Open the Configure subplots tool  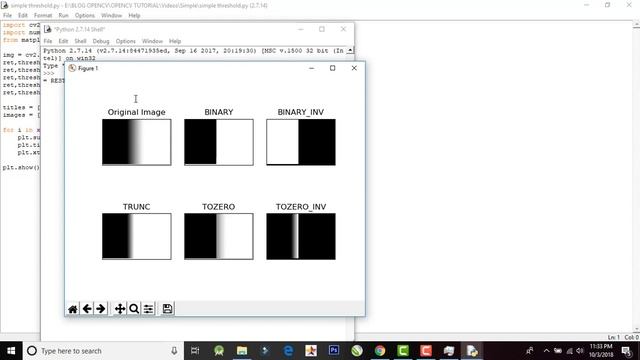pyautogui.click(x=148, y=309)
